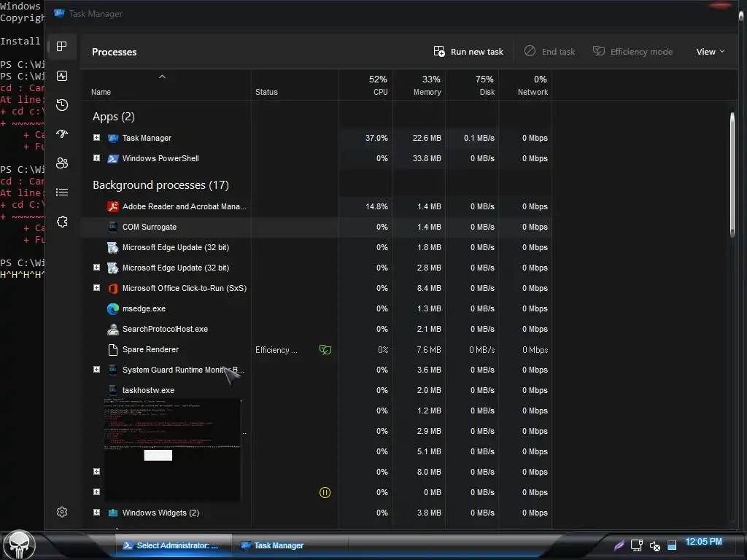
Task: Click the 14.8% CPU value for Adobe Reader
Action: 376,206
